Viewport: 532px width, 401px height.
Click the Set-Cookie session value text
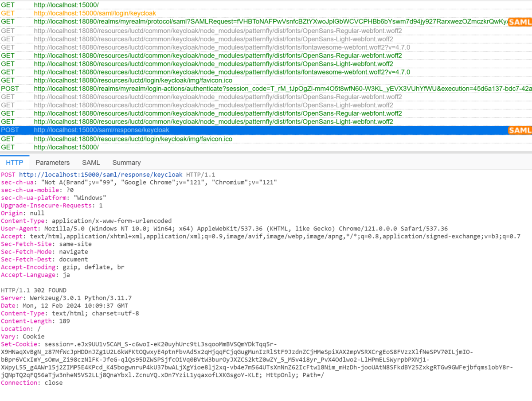pyautogui.click(x=177, y=344)
